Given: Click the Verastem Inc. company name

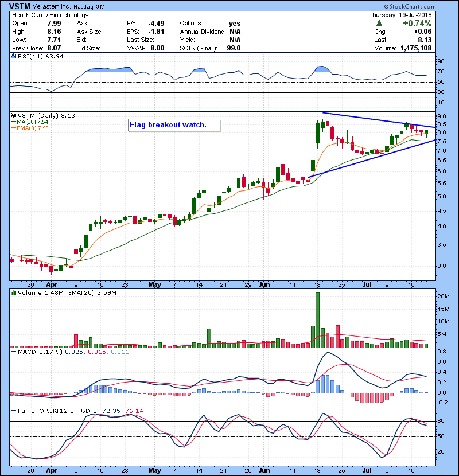Looking at the screenshot, I should [52, 7].
